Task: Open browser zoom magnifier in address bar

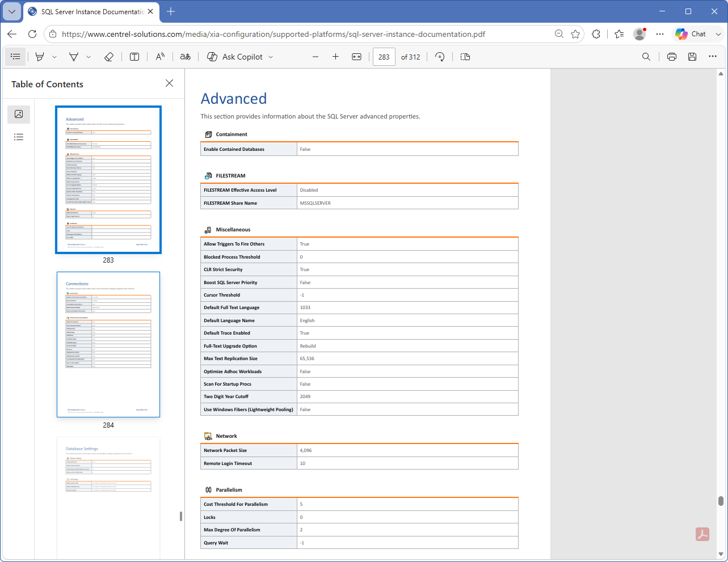Action: [x=559, y=34]
